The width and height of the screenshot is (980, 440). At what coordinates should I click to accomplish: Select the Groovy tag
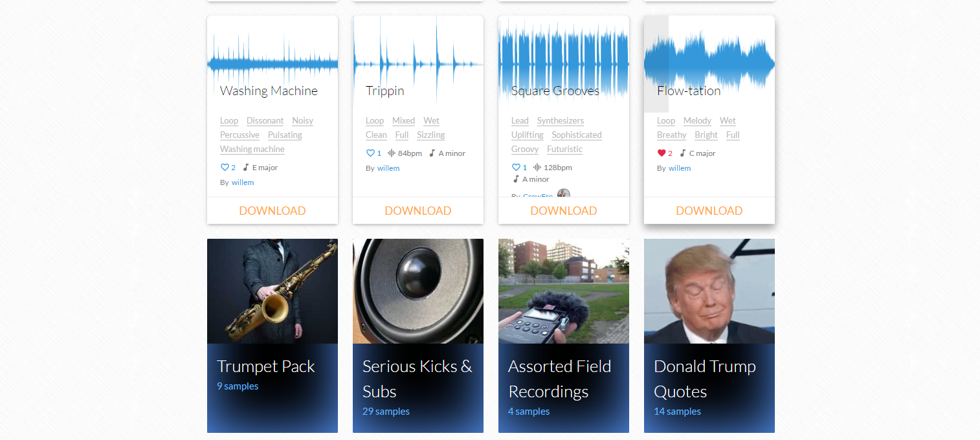525,149
